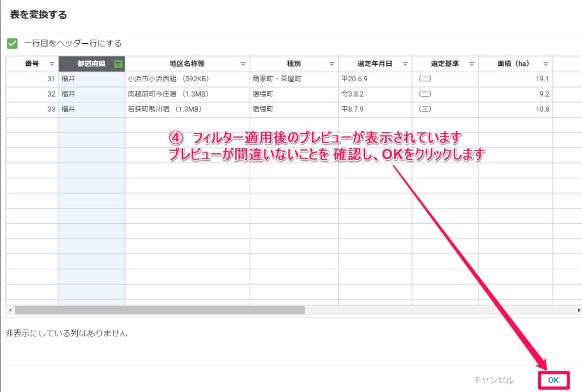582x392 pixels.
Task: Click date cell 令3.8.2
Action: click(x=375, y=94)
